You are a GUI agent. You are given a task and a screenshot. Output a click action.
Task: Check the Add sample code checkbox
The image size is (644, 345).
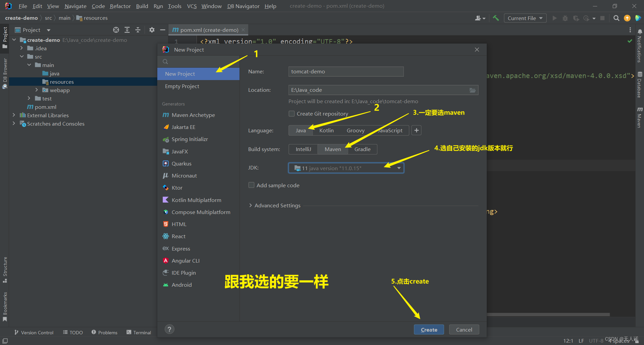pos(251,185)
